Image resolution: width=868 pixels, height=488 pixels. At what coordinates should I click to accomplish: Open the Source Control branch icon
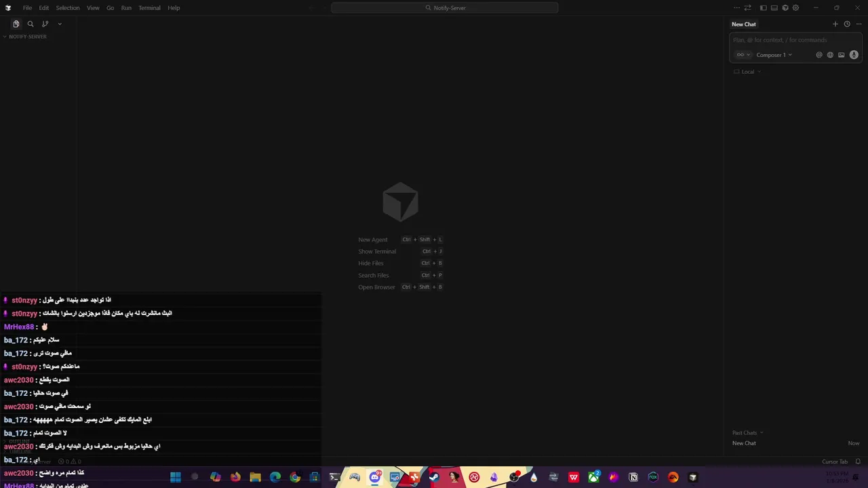pyautogui.click(x=45, y=24)
